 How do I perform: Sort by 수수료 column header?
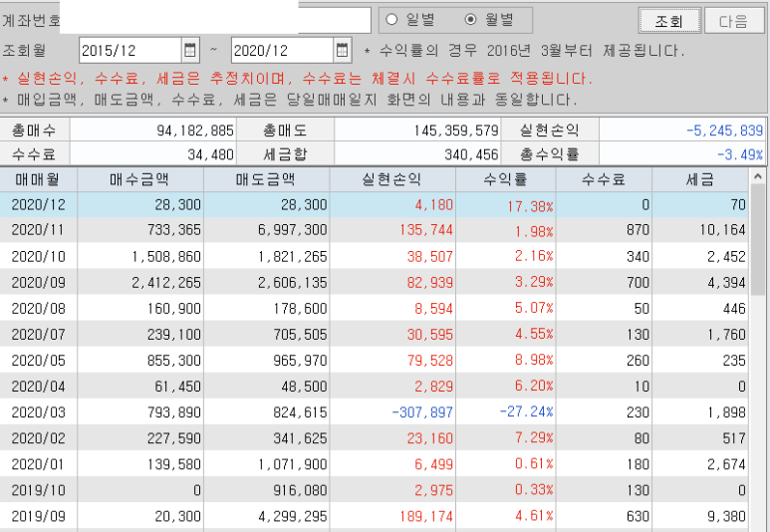(604, 179)
